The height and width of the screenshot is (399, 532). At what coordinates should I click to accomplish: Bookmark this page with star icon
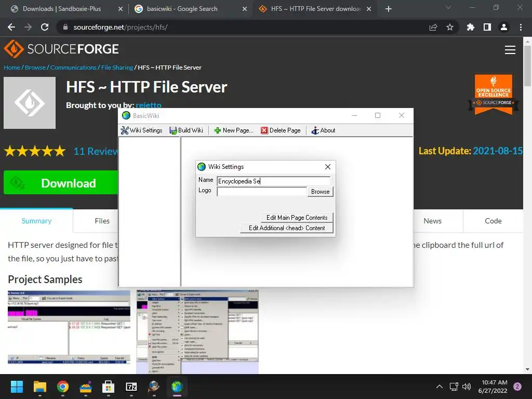[450, 27]
